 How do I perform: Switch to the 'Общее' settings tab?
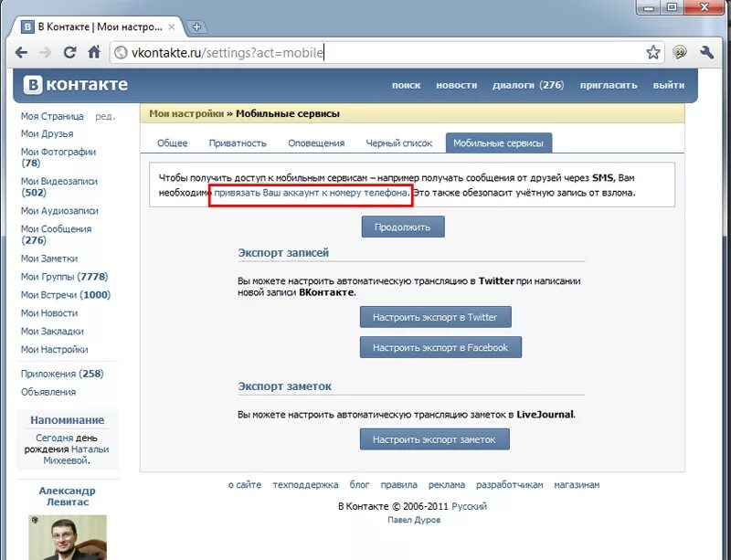(x=172, y=143)
